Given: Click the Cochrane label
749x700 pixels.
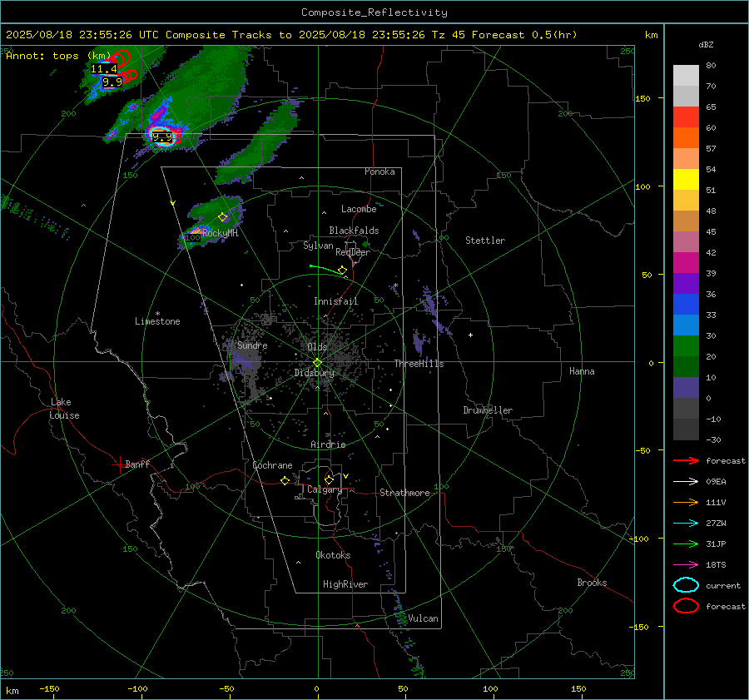Looking at the screenshot, I should coord(272,465).
